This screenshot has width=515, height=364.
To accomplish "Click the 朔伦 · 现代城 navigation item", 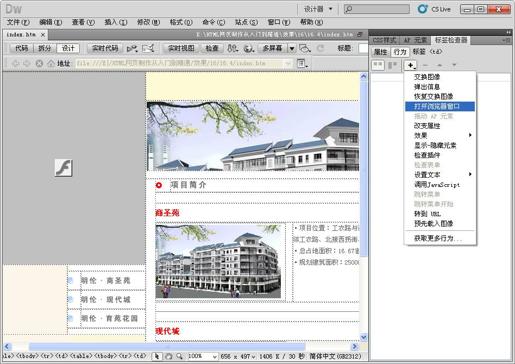I will [106, 300].
